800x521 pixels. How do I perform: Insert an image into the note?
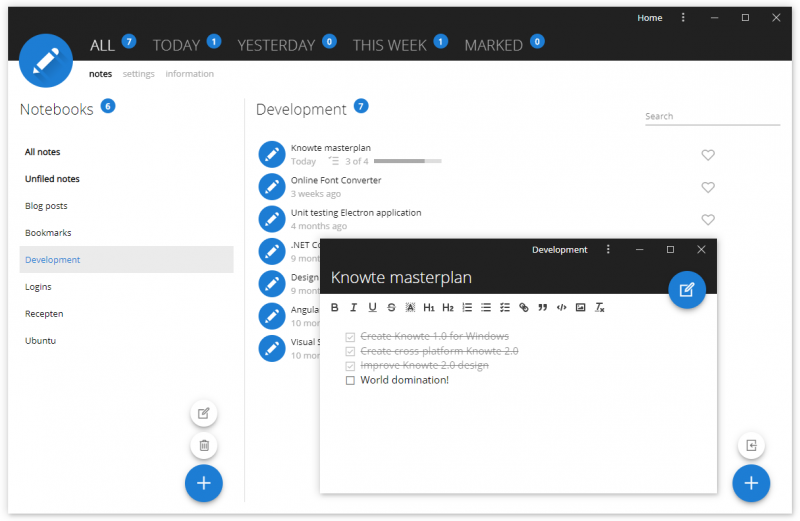[580, 307]
